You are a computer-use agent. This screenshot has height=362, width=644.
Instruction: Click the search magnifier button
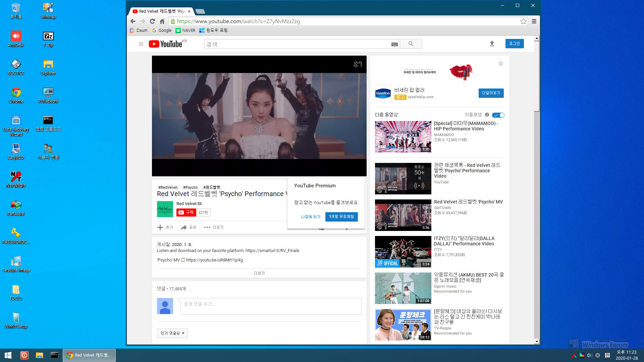411,44
